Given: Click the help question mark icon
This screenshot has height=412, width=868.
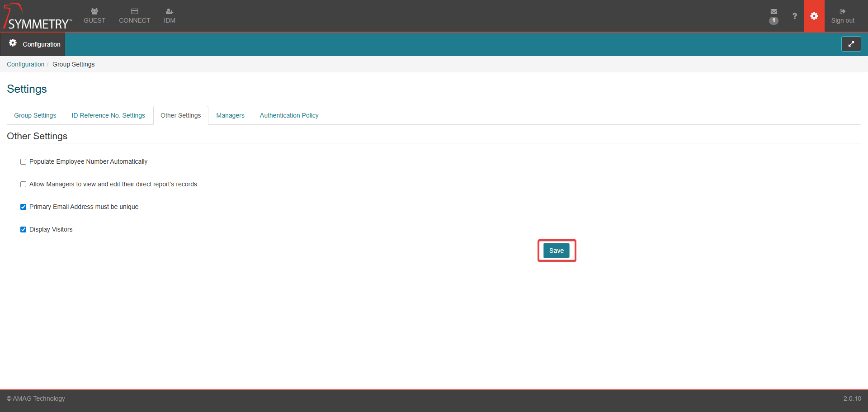Looking at the screenshot, I should tap(794, 16).
